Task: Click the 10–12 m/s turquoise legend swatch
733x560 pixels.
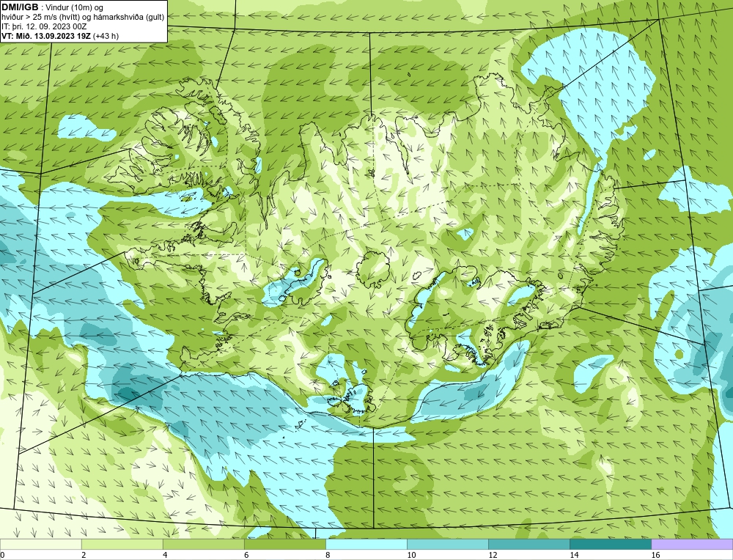Action: pyautogui.click(x=447, y=544)
